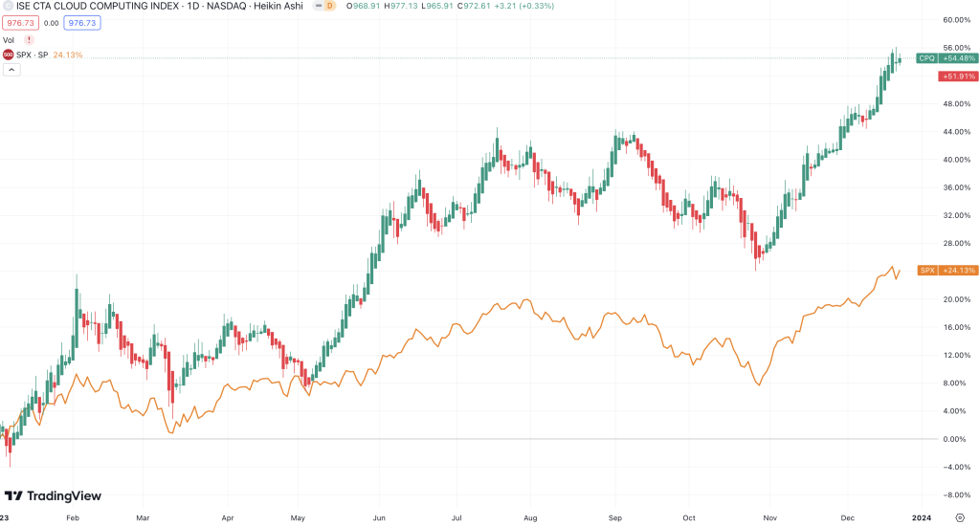Click the TradingView logo
This screenshot has width=980, height=526.
[x=54, y=496]
